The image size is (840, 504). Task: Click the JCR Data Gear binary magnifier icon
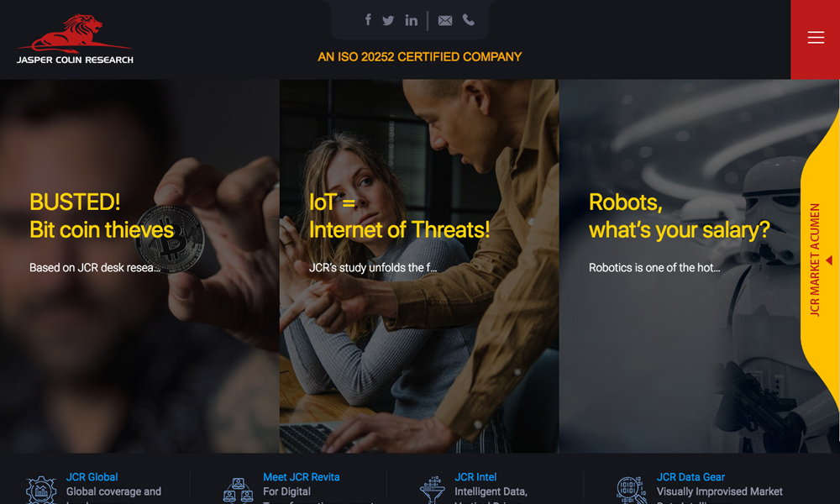click(x=631, y=490)
